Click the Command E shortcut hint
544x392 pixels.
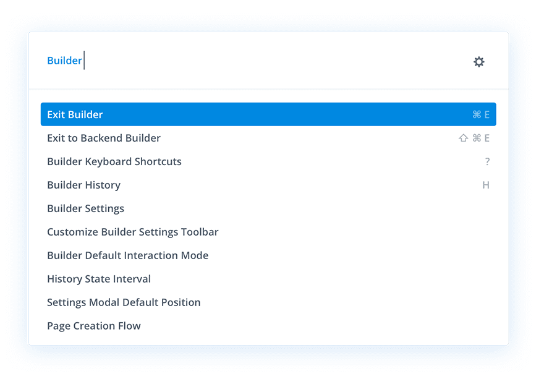coord(481,114)
